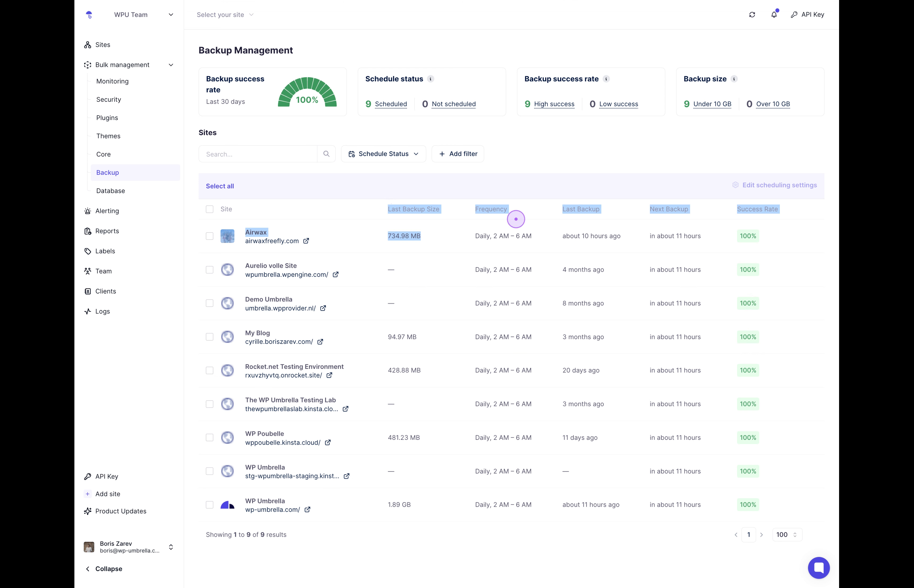This screenshot has height=588, width=914.
Task: Click the refresh icon in top bar
Action: (752, 15)
